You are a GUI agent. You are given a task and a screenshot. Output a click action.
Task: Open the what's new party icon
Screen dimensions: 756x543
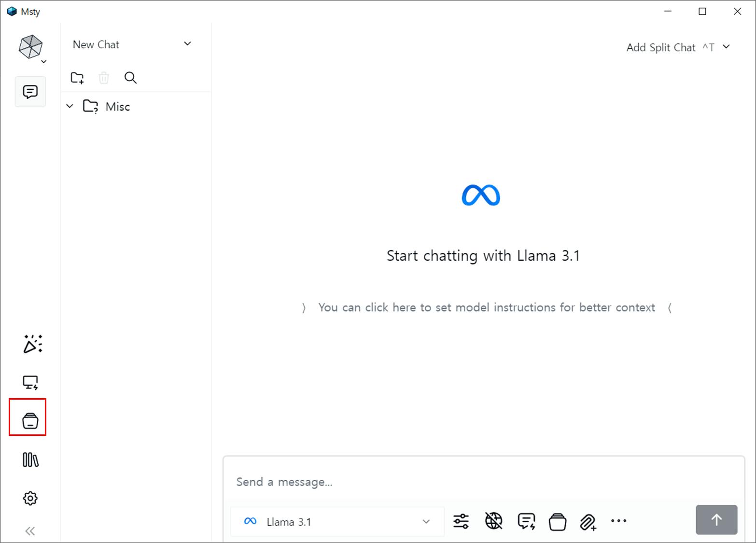[32, 344]
